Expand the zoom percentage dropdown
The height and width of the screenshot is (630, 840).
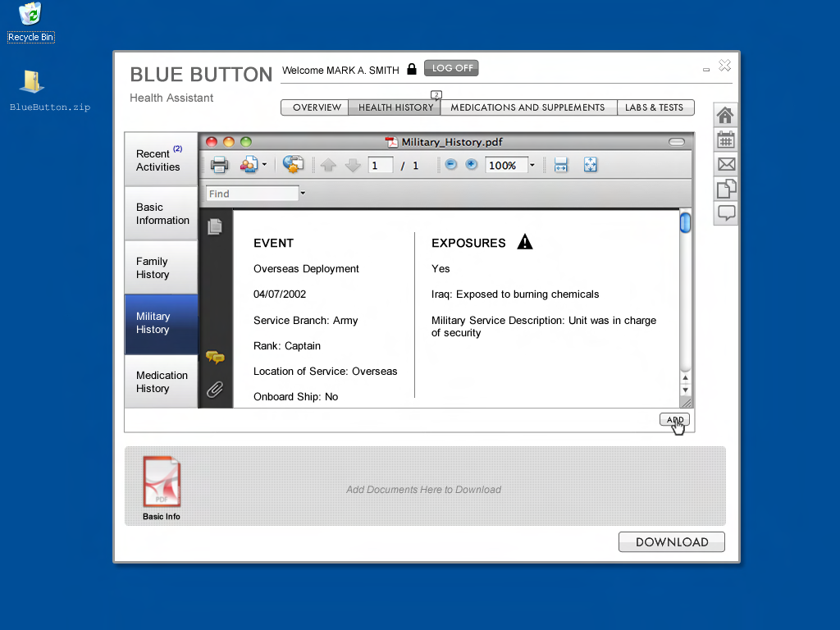point(531,165)
